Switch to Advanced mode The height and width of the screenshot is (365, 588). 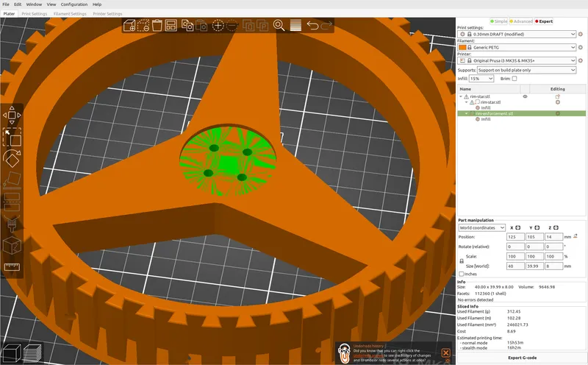click(x=521, y=21)
